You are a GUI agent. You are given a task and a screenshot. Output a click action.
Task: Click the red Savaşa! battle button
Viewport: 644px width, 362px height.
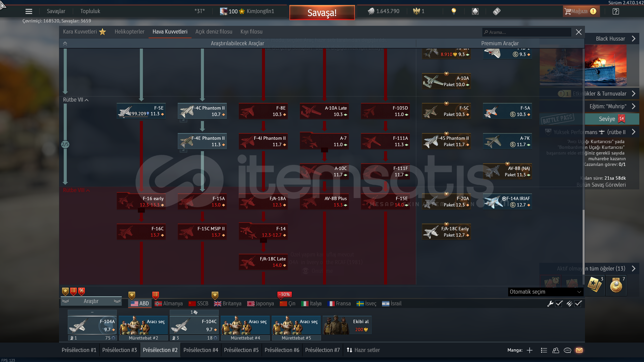pos(322,13)
